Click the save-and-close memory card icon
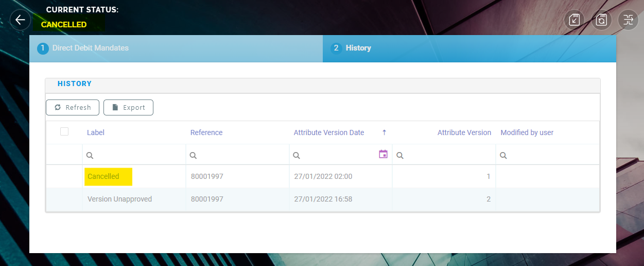 click(575, 20)
